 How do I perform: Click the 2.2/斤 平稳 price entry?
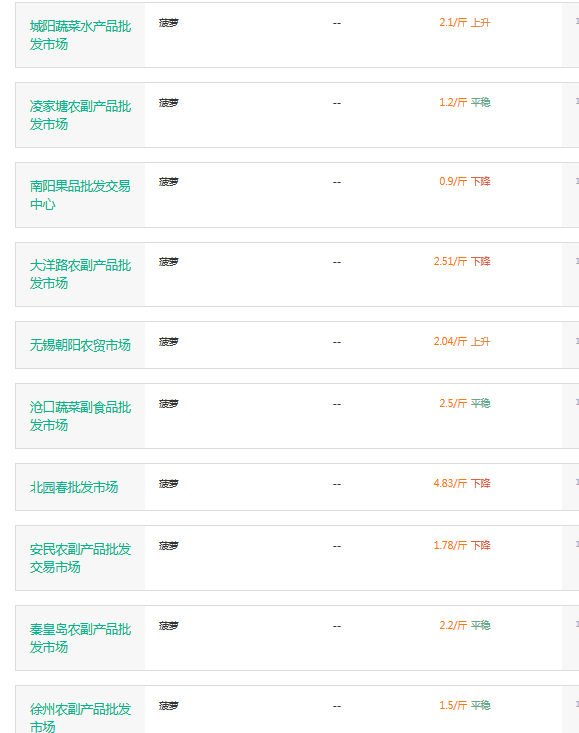(x=465, y=625)
